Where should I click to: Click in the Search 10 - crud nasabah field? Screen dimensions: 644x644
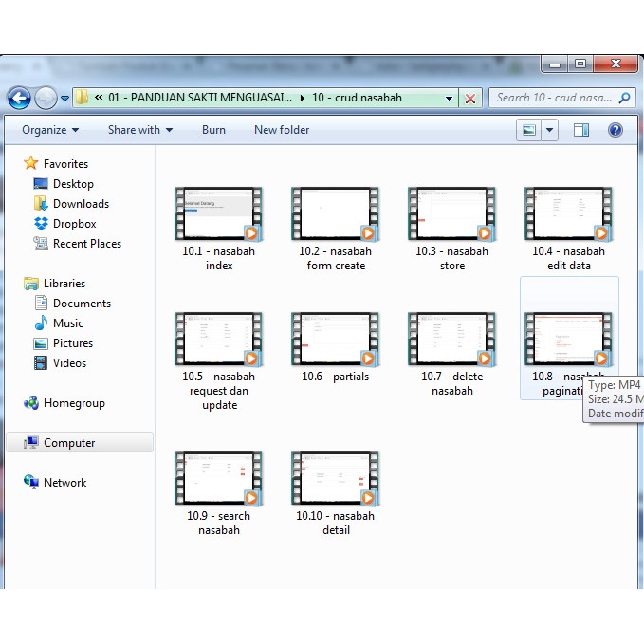pyautogui.click(x=554, y=98)
